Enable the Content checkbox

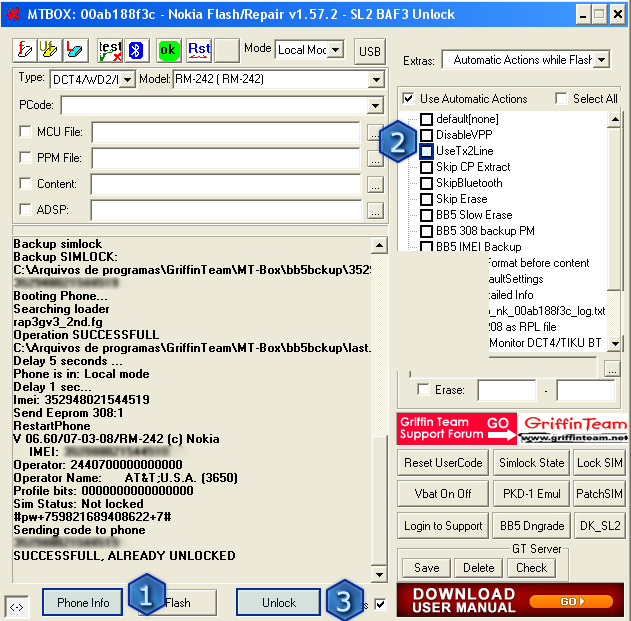(25, 184)
